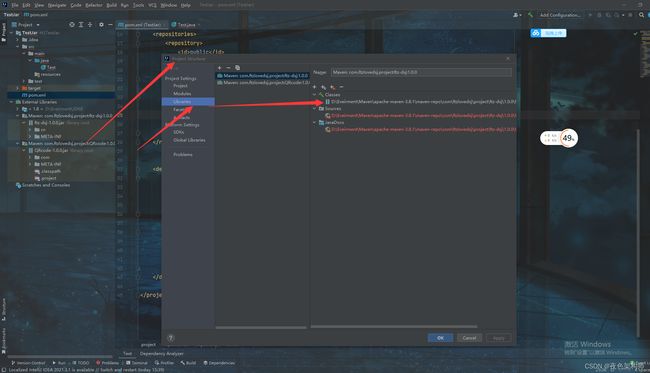650x373 pixels.
Task: Click Cancel in Project Structure dialog
Action: tap(469, 338)
